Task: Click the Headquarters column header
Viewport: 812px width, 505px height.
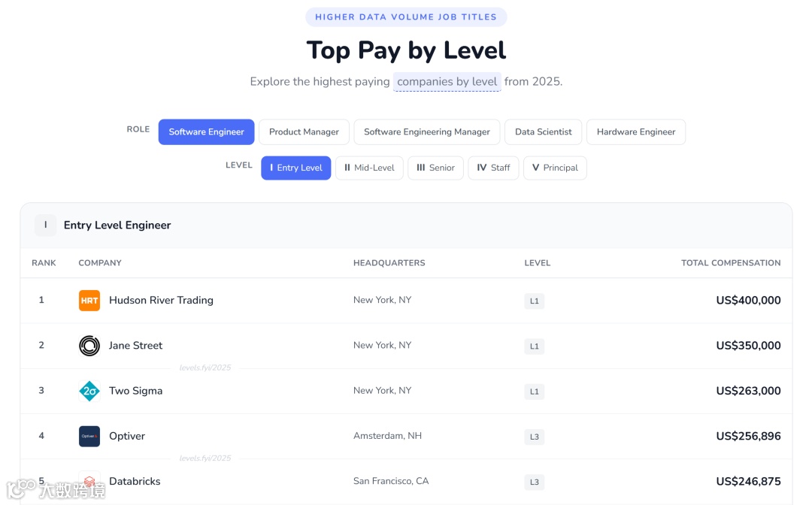Action: [389, 263]
